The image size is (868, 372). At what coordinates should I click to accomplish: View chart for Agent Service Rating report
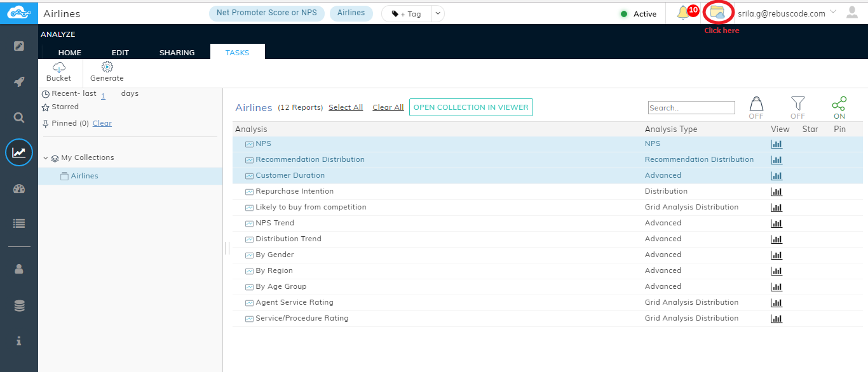pyautogui.click(x=776, y=303)
